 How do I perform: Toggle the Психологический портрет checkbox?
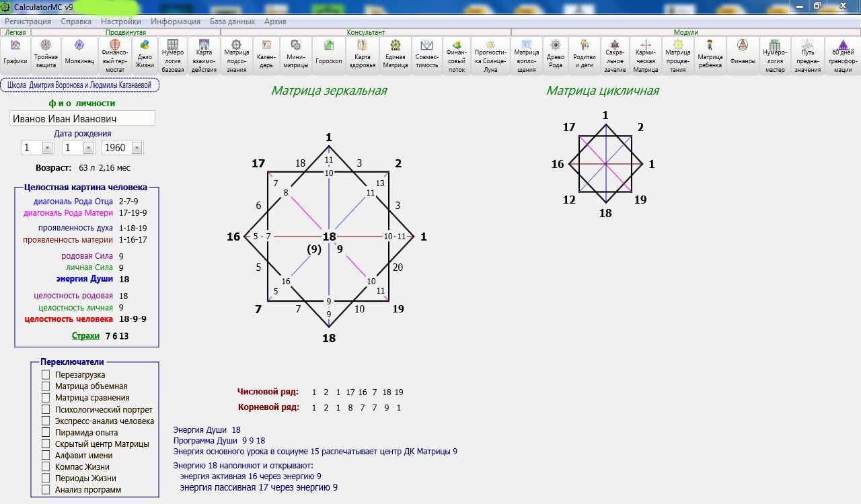pyautogui.click(x=46, y=409)
